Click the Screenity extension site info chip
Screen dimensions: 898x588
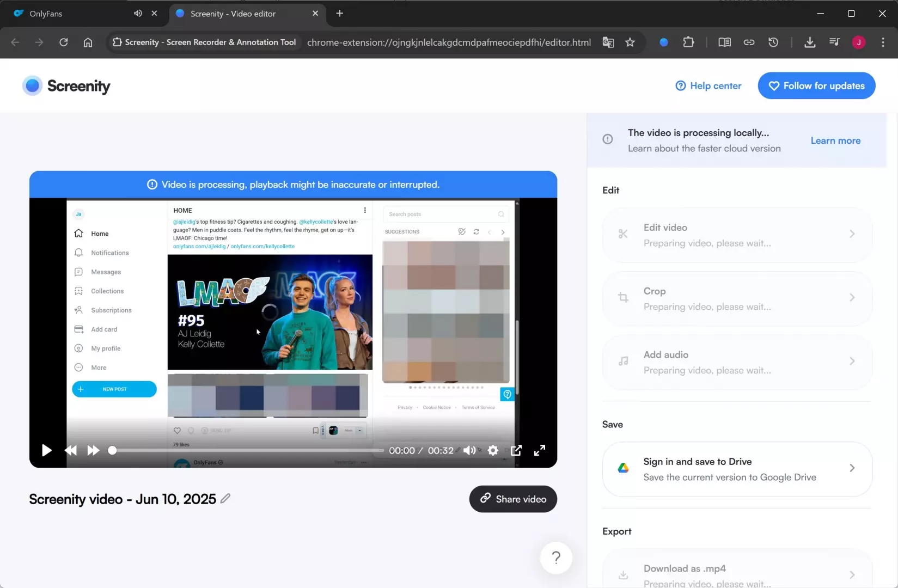204,42
